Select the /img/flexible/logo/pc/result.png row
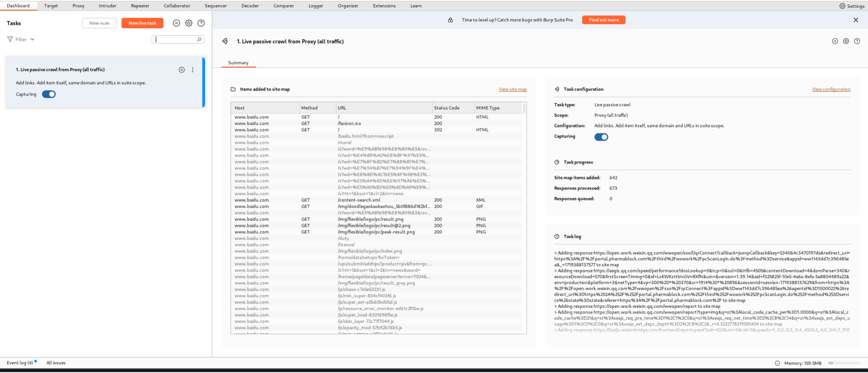 [377, 219]
